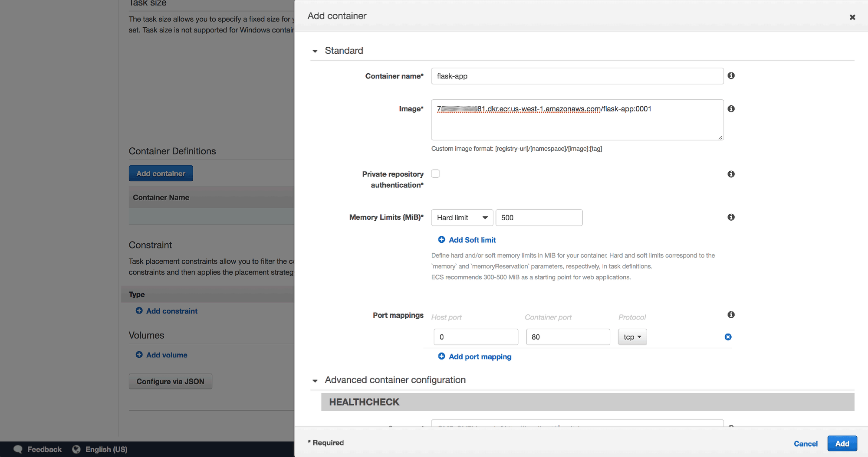Image resolution: width=868 pixels, height=457 pixels.
Task: Click plus icon beside Add Soft limit
Action: [442, 240]
